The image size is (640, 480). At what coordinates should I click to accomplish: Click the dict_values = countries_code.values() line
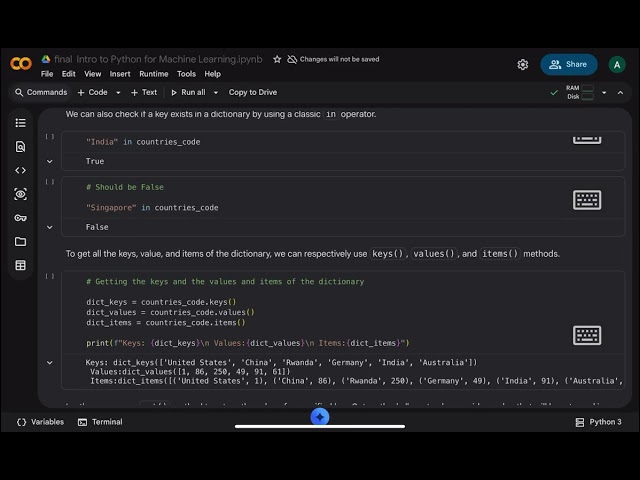pyautogui.click(x=170, y=312)
